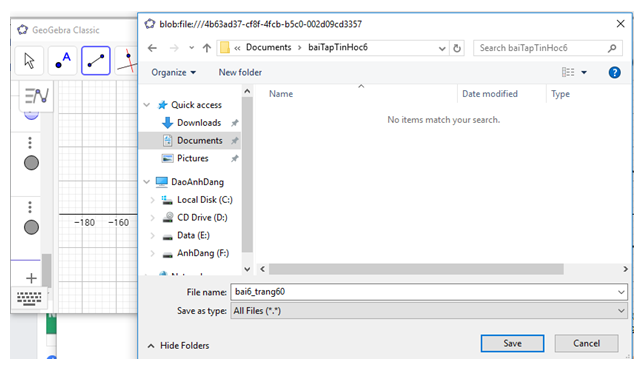Expand AnhDang (F:) node
This screenshot has width=639, height=392.
152,253
